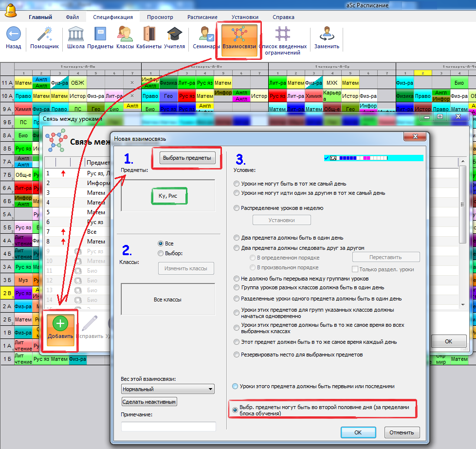Select Два предмета должны быть в один день
The width and height of the screenshot is (476, 449).
click(x=237, y=238)
